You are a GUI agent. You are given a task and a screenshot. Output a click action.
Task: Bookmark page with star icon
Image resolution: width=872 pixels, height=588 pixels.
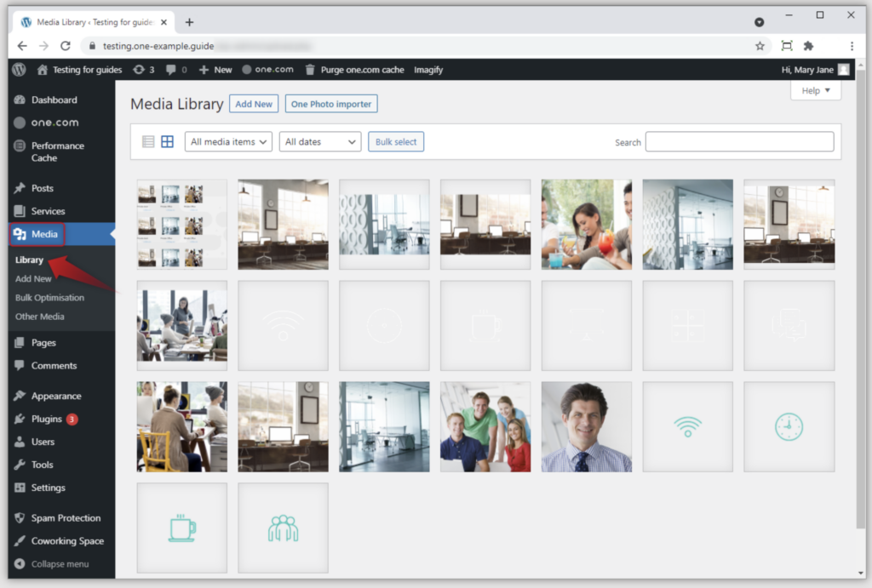[x=760, y=46]
